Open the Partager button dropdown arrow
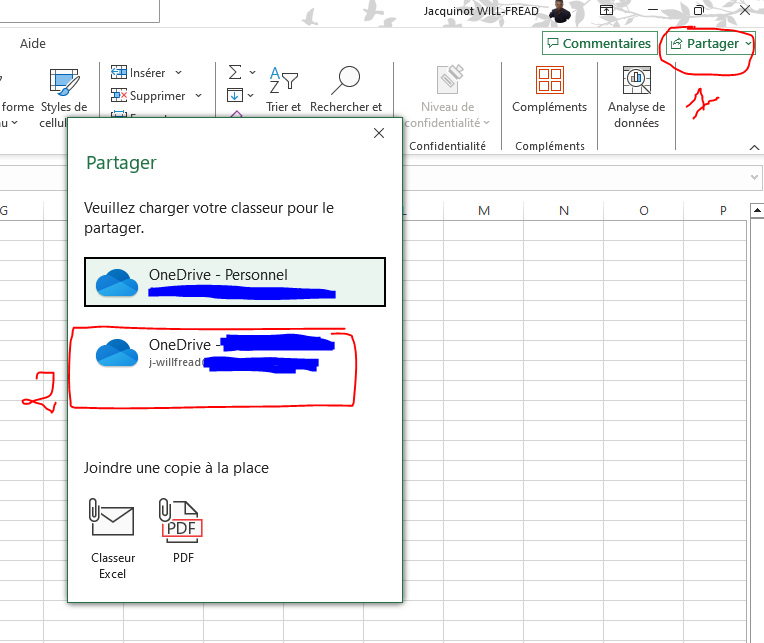Image resolution: width=764 pixels, height=643 pixels. [748, 43]
